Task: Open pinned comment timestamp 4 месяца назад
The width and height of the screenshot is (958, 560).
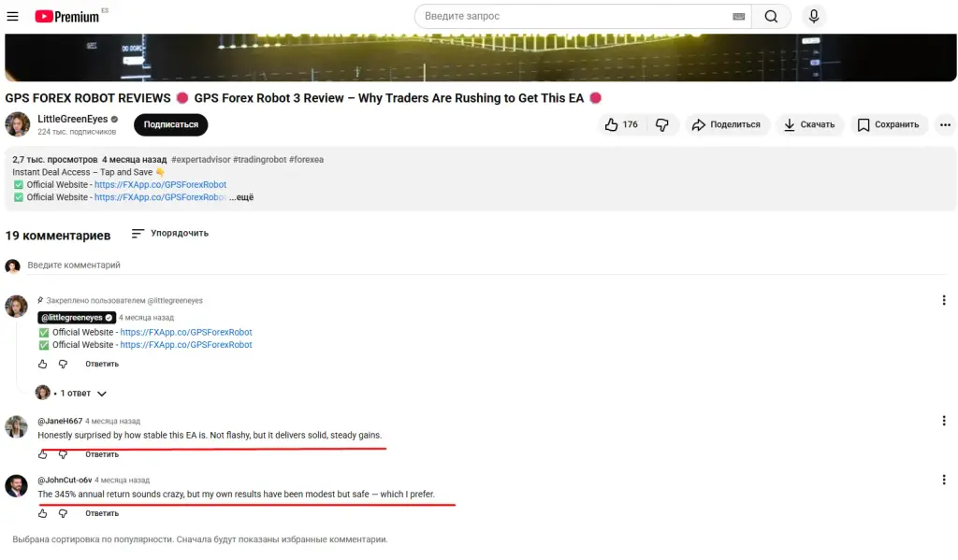Action: (147, 318)
